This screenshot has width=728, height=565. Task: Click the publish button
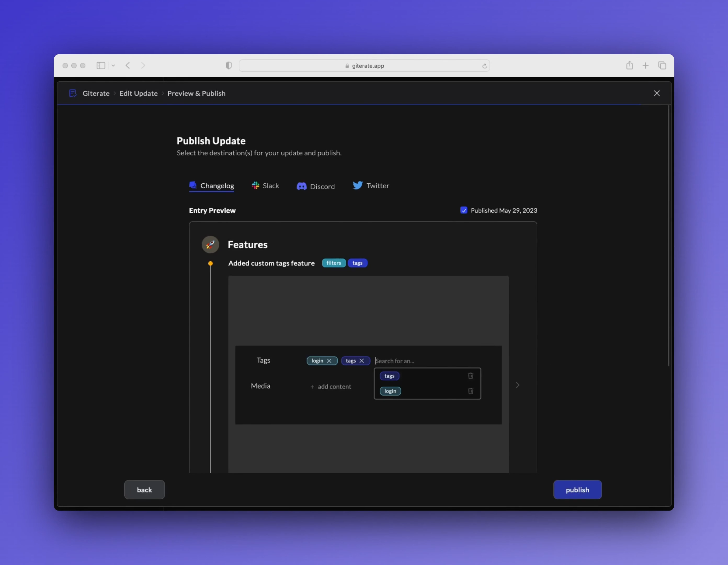pyautogui.click(x=577, y=490)
